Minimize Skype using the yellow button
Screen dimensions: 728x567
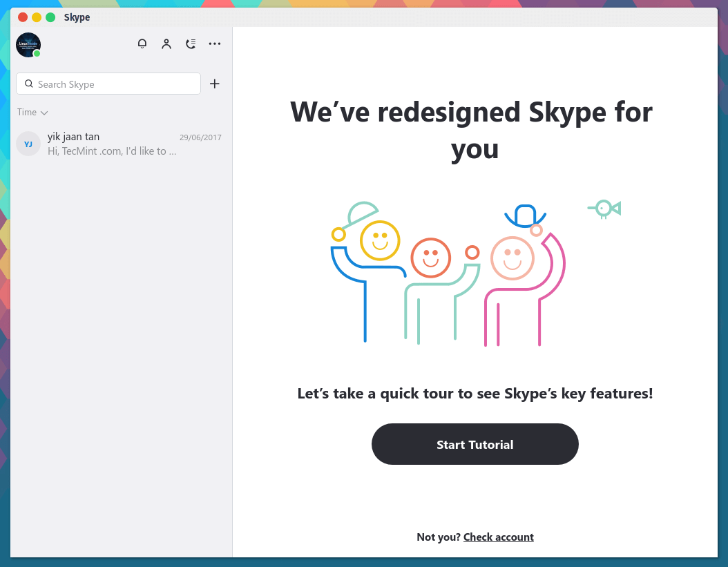pyautogui.click(x=37, y=17)
